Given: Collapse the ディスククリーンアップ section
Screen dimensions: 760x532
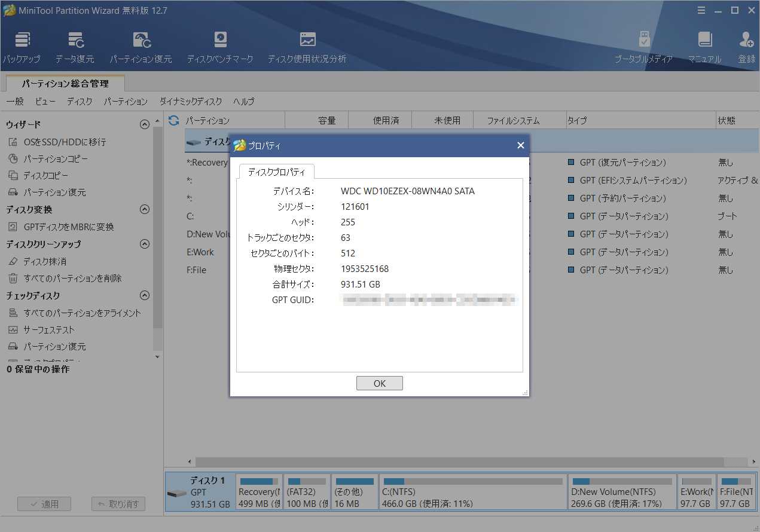Looking at the screenshot, I should (x=144, y=244).
